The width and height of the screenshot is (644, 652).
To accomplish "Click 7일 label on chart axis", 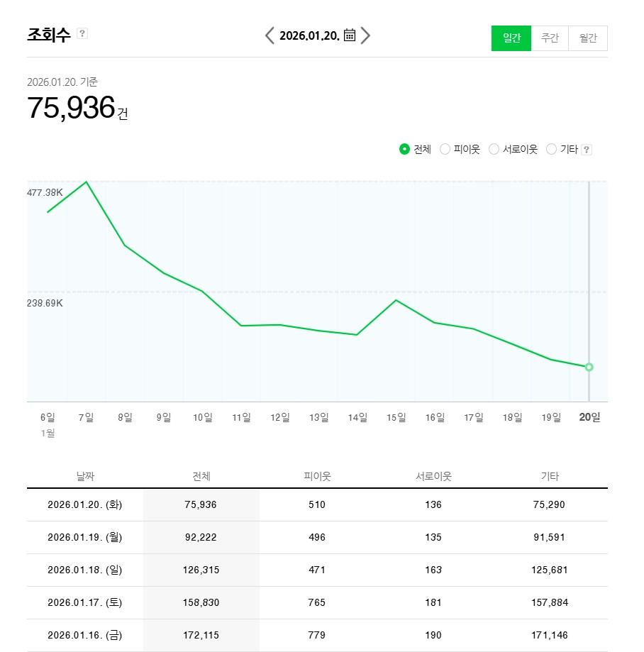I will coord(86,417).
